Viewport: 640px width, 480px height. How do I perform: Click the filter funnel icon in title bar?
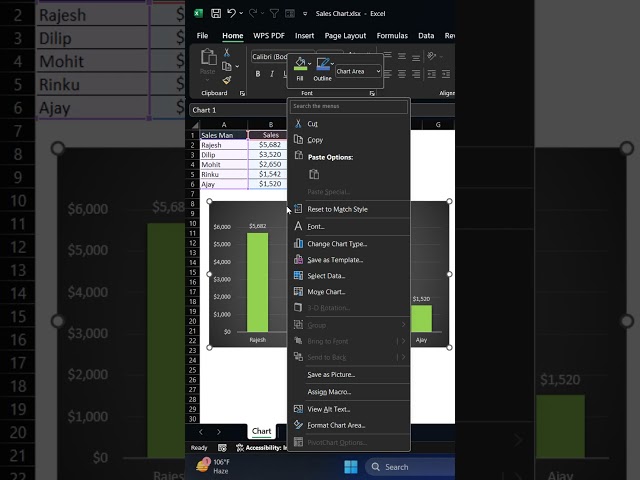274,13
